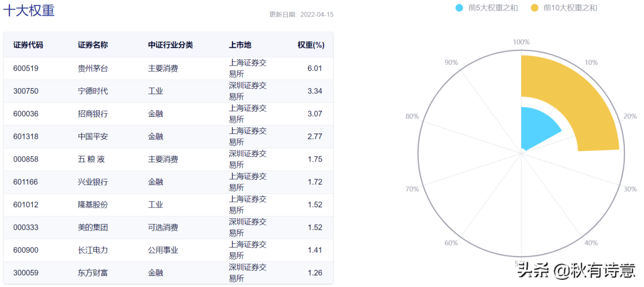Click the 上市地 column header
The width and height of the screenshot is (644, 287).
point(240,45)
